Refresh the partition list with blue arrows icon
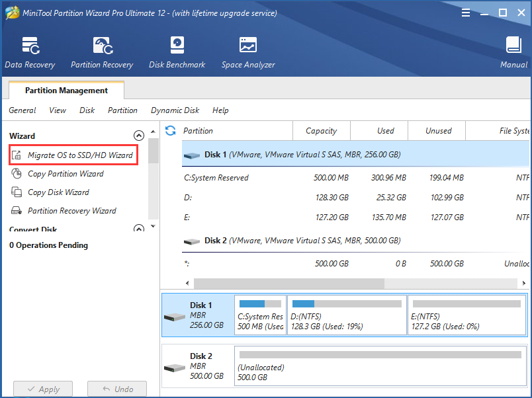Screen dimensions: 532x398 (x=170, y=130)
